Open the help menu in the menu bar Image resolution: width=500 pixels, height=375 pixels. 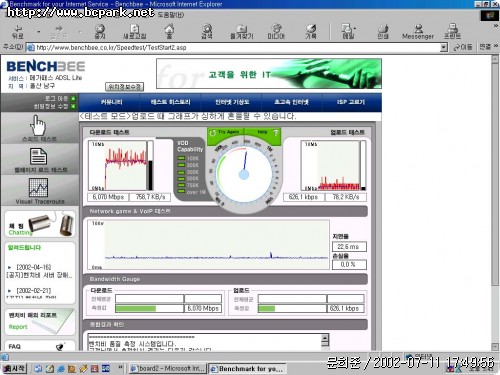pos(170,15)
